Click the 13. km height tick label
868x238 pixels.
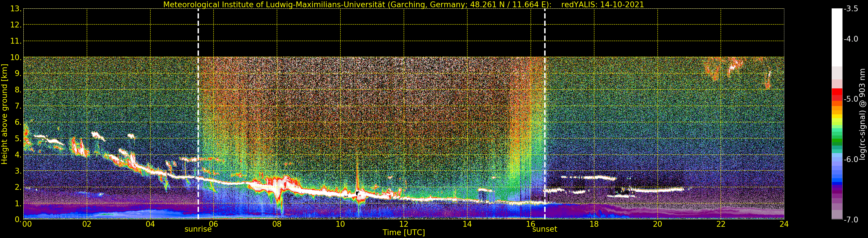click(16, 9)
